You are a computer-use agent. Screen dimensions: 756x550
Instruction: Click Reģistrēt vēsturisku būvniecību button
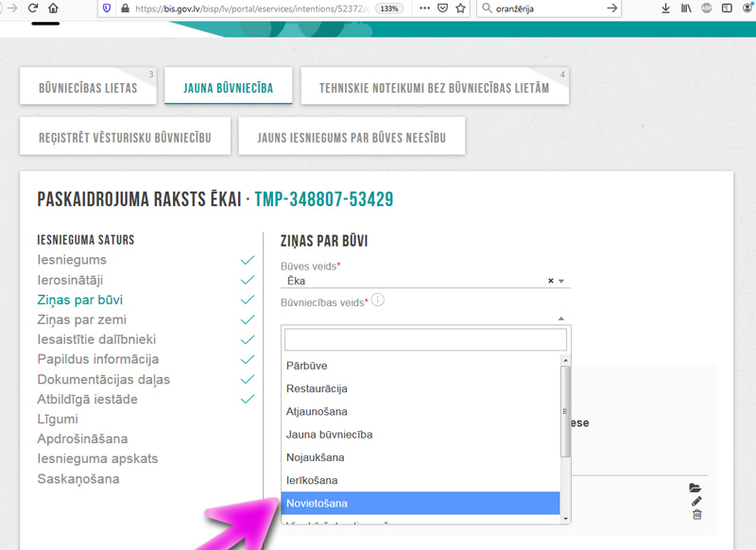pyautogui.click(x=125, y=138)
